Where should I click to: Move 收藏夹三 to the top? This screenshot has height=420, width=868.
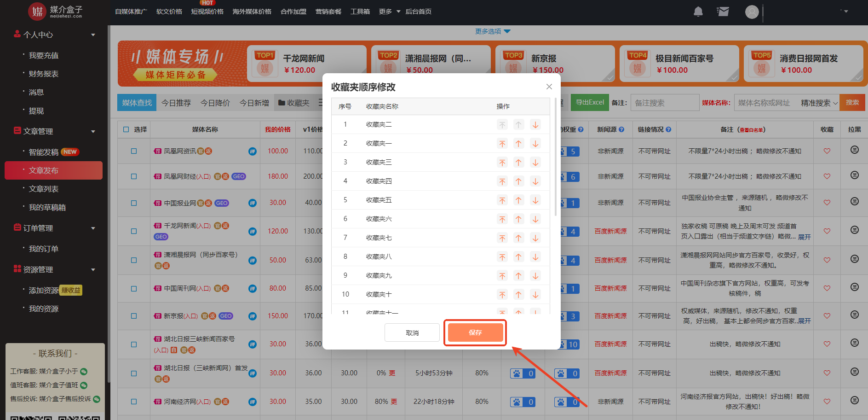point(502,163)
